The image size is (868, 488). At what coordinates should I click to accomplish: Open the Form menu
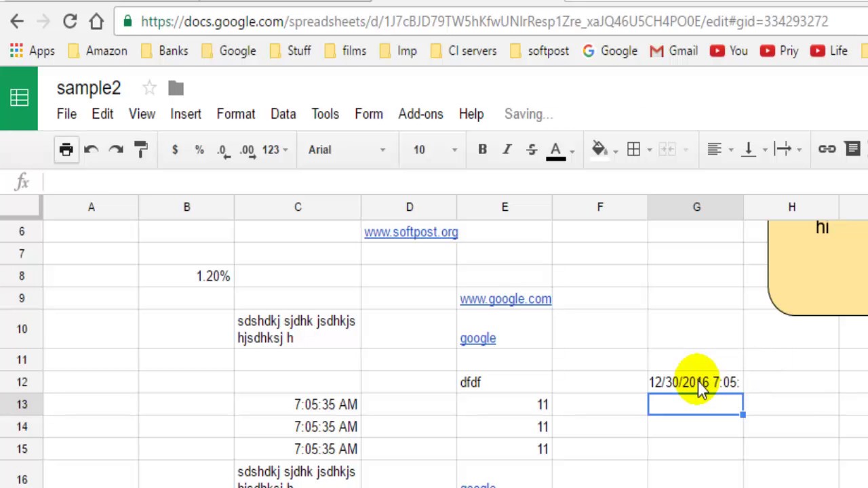coord(369,114)
